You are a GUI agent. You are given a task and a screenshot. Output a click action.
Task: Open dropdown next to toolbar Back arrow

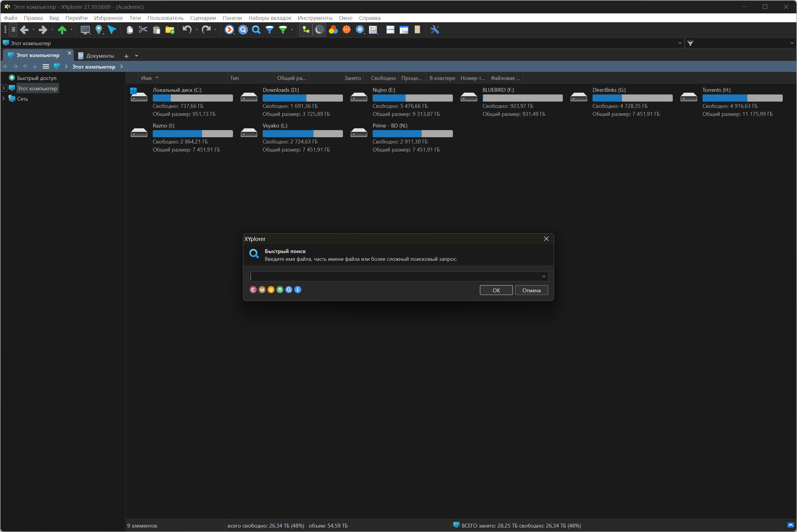pos(33,30)
